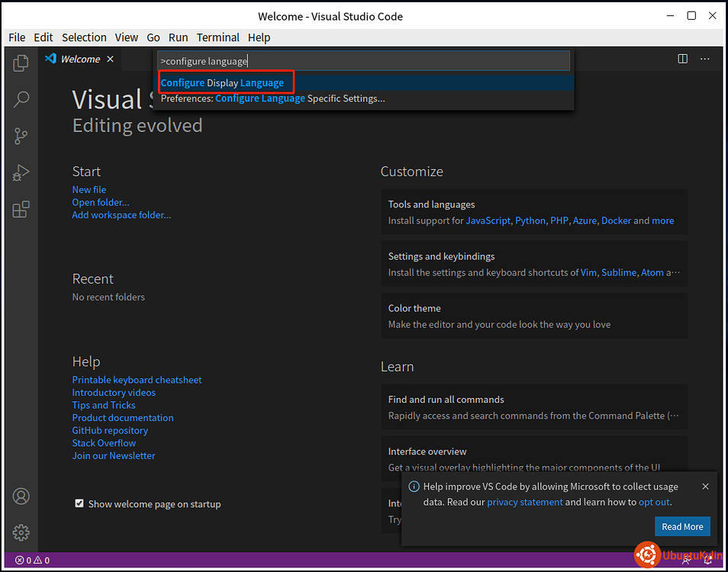Click the Read More button
This screenshot has width=728, height=572.
click(x=682, y=526)
